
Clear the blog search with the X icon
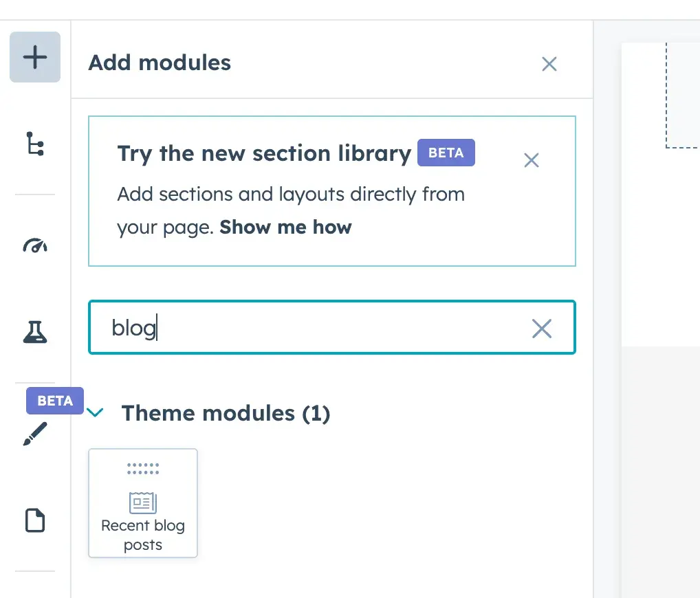click(542, 329)
